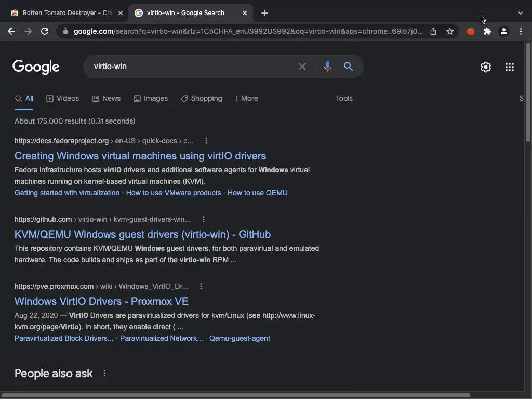Viewport: 532px width, 399px height.
Task: Open the search Tools options
Action: (344, 98)
